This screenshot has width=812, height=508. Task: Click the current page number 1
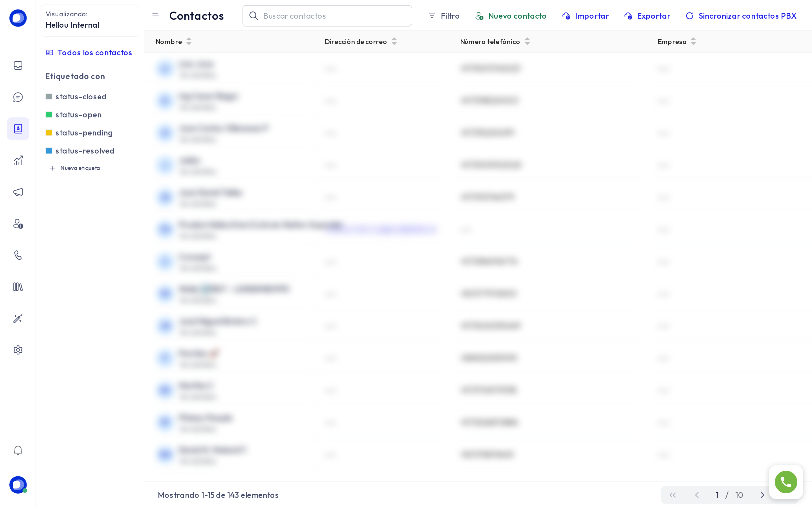click(717, 495)
